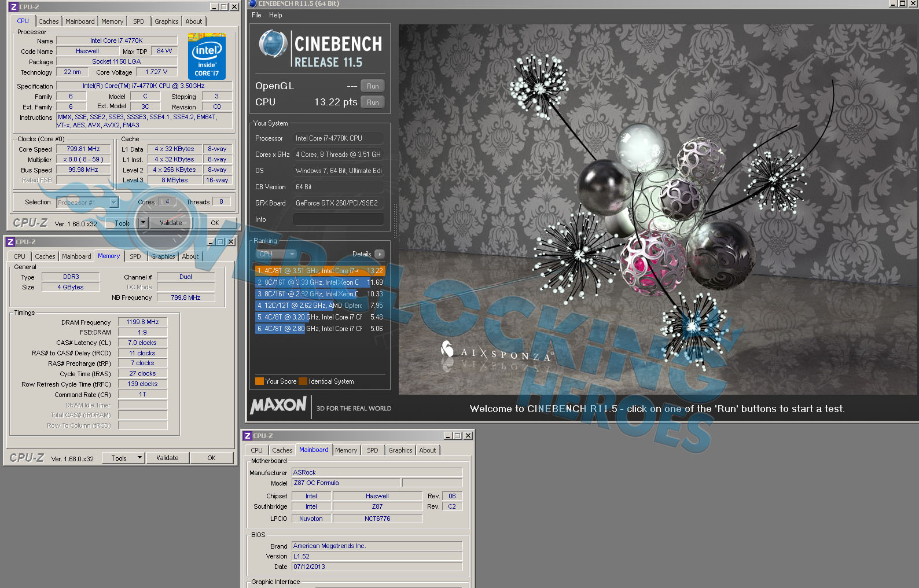This screenshot has height=588, width=919.
Task: Click the Cinebench title bar app icon
Action: pos(252,3)
